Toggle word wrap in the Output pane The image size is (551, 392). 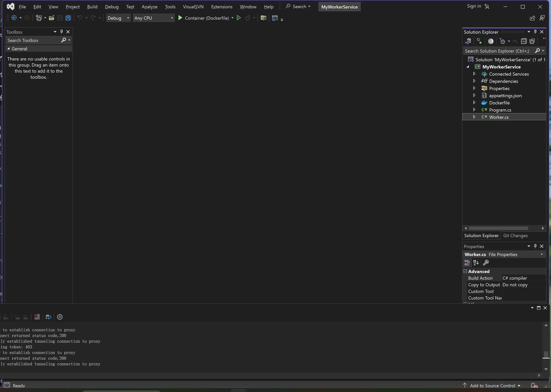pyautogui.click(x=48, y=317)
